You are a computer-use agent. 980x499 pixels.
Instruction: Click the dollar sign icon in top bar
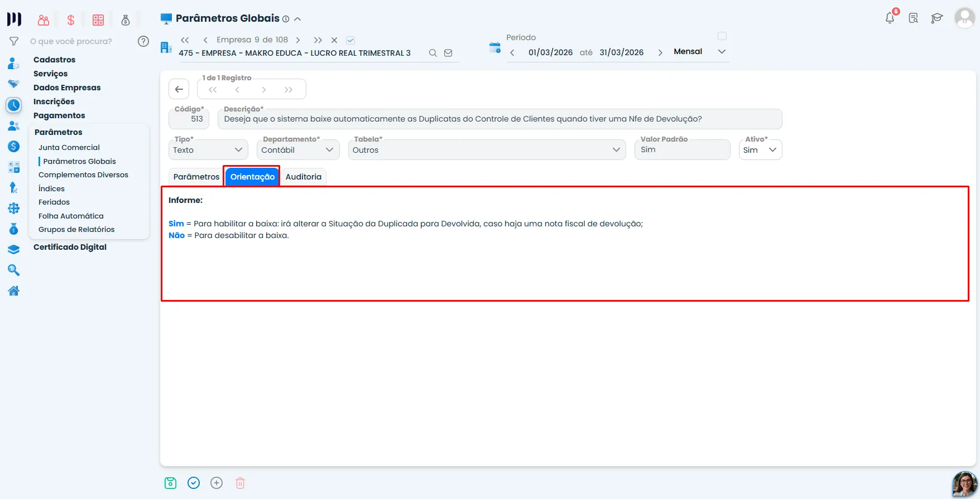click(71, 20)
